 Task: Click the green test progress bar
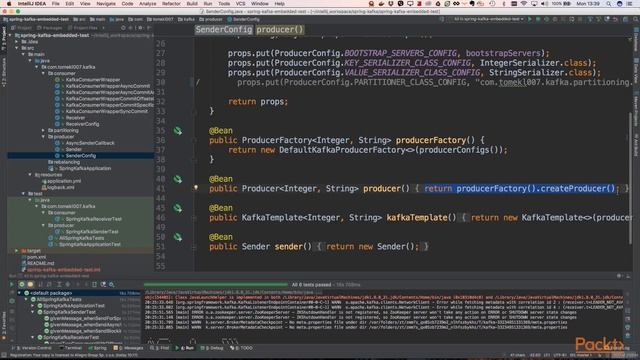coord(216,284)
